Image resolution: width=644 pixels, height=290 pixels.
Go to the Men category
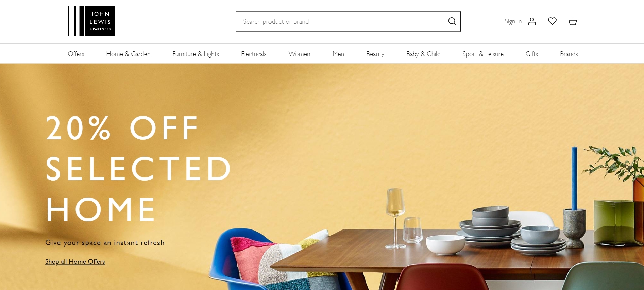click(x=338, y=54)
